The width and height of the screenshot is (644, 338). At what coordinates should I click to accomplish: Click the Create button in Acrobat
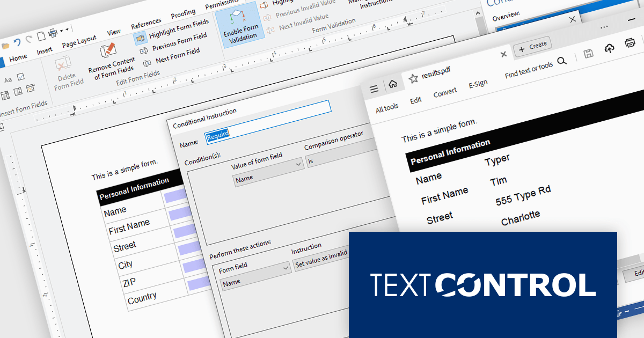(x=532, y=46)
